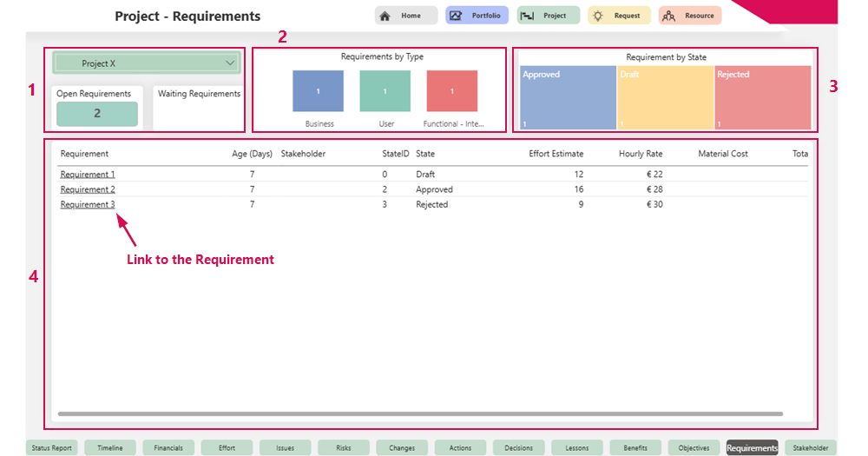Image resolution: width=868 pixels, height=456 pixels.
Task: Click the Rejected state cell in table
Action: point(431,204)
